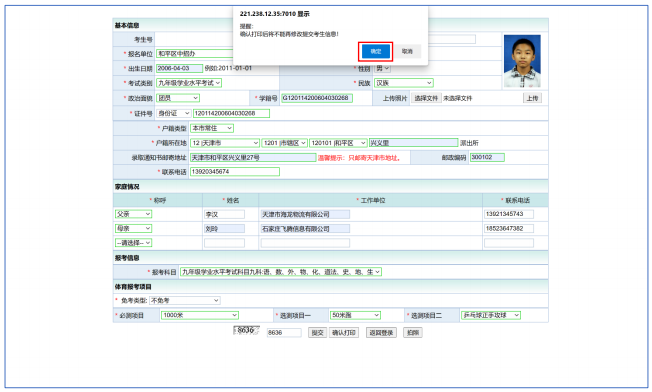Click the 联系电话 field 13920345674
The image size is (652, 392).
[x=235, y=172]
